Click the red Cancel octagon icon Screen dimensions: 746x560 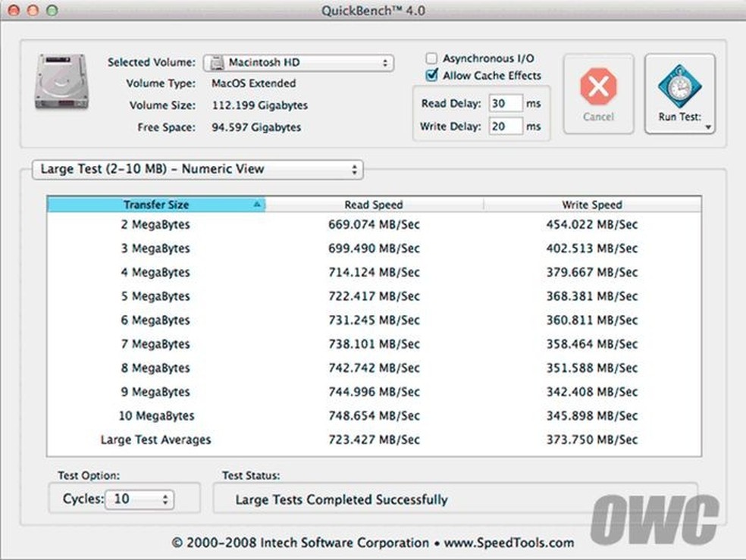(598, 85)
